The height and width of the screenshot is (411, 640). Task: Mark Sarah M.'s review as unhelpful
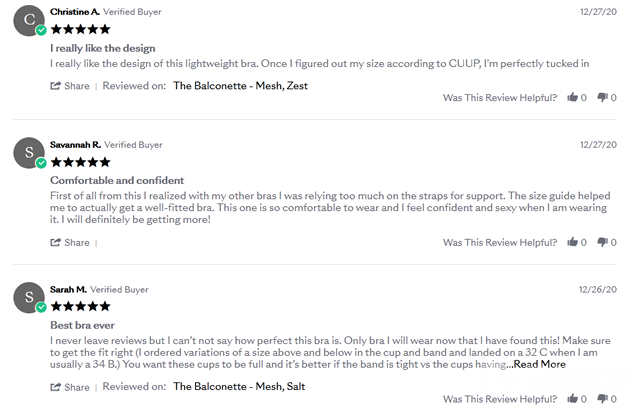(603, 398)
